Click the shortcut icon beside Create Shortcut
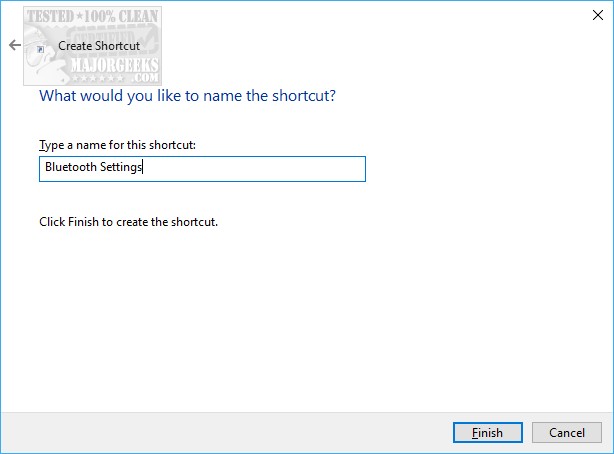The height and width of the screenshot is (454, 614). [39, 47]
